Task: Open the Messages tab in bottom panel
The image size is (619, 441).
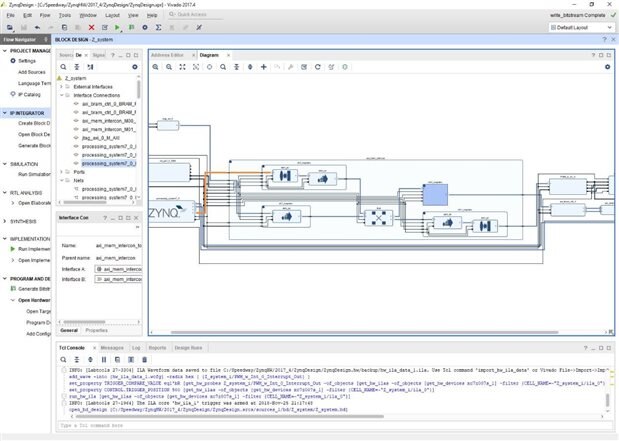Action: point(109,348)
